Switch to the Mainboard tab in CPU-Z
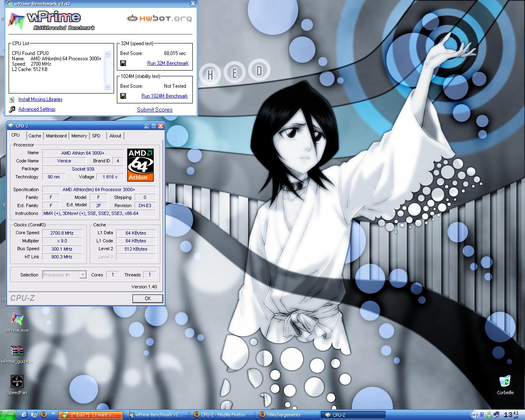525x420 pixels. click(56, 136)
